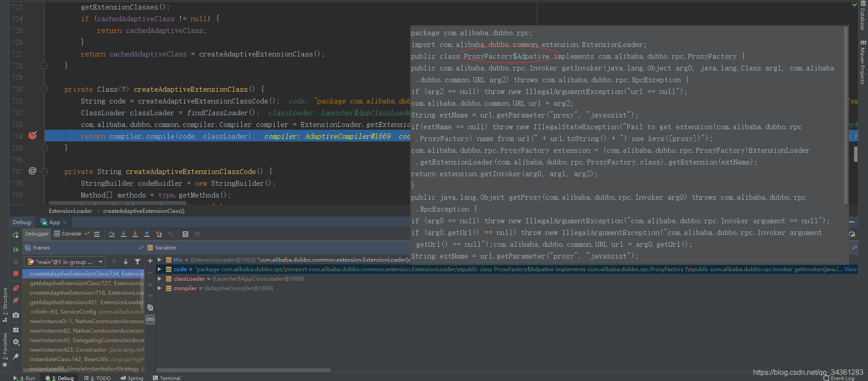Switch to the Debugger tab

[x=37, y=234]
